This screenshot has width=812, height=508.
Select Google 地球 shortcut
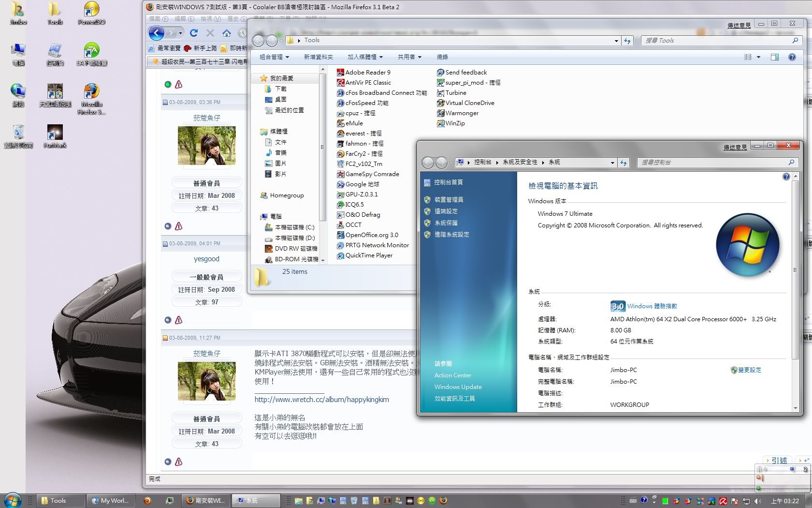click(x=358, y=184)
